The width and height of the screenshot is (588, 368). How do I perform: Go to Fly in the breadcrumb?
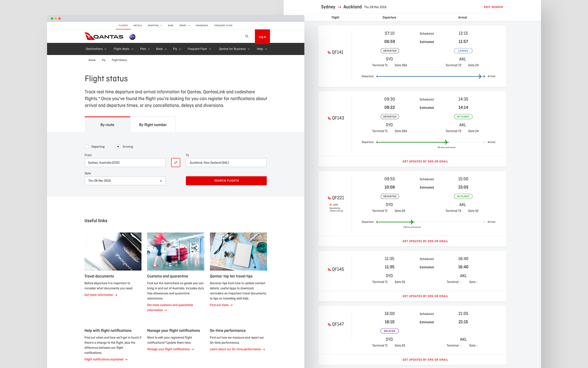[104, 60]
